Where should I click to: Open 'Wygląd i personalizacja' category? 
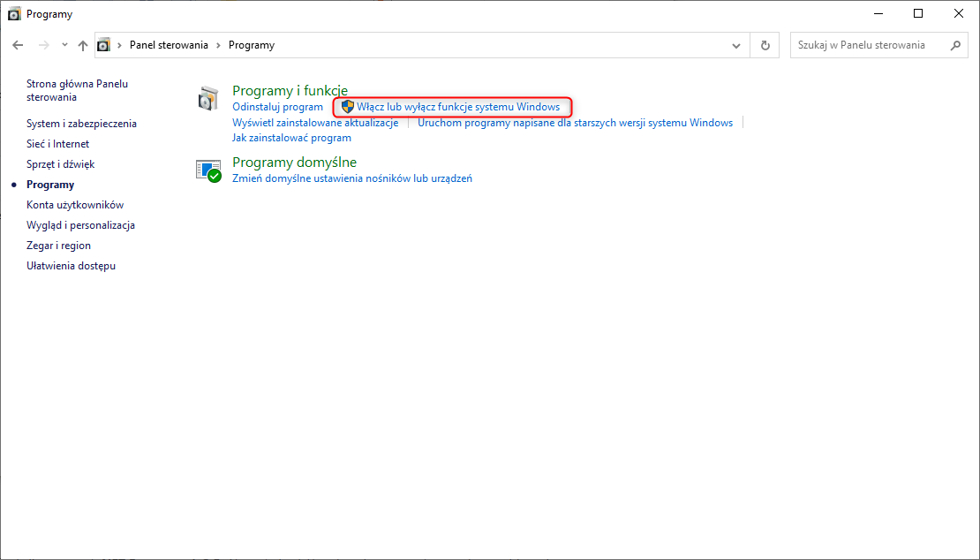click(x=80, y=225)
